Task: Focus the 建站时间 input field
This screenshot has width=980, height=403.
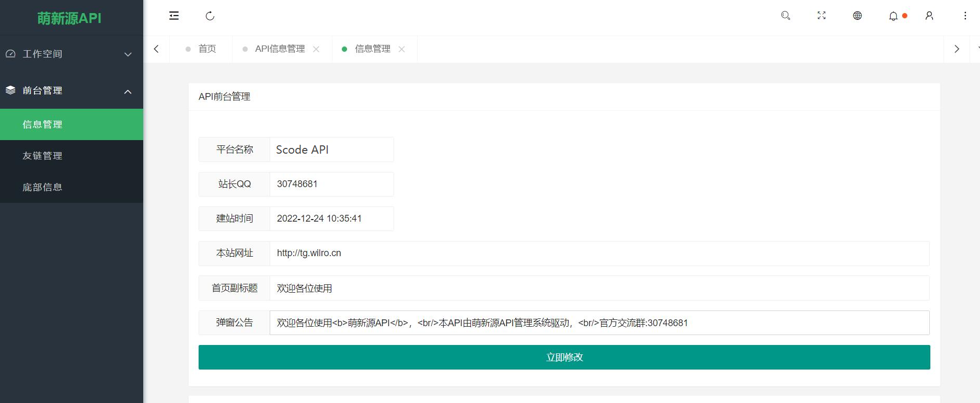Action: 331,218
